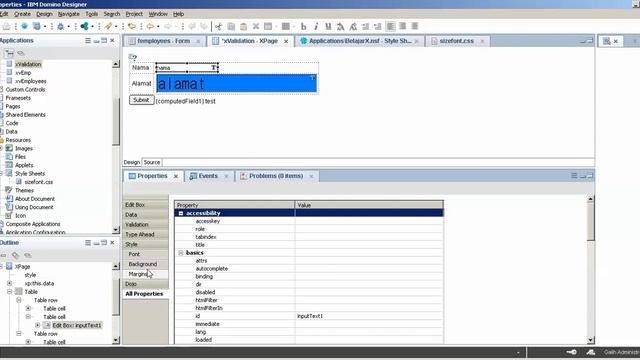The image size is (640, 360).
Task: Click the Properties panel view menu icon
Action: click(574, 176)
